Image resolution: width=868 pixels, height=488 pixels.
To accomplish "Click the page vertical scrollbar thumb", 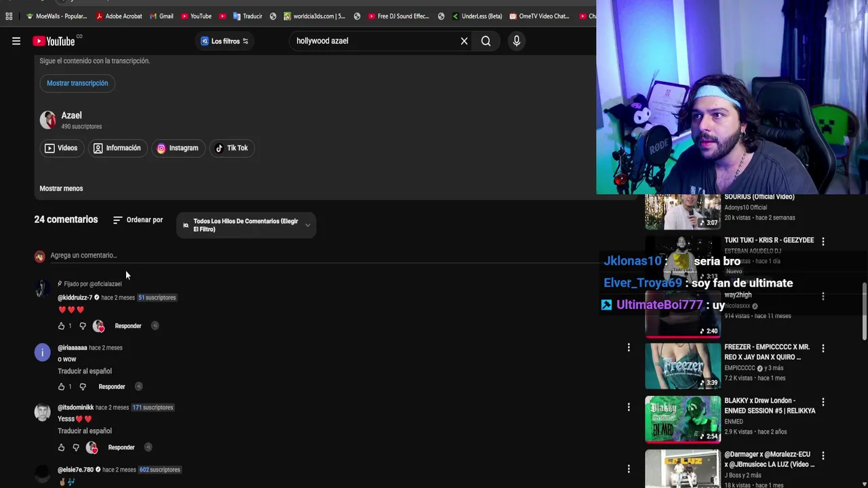I will (864, 312).
